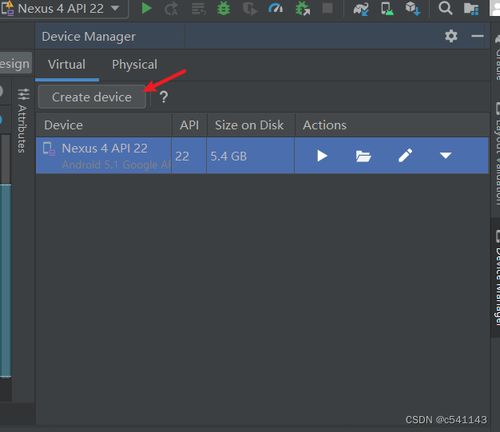Open Device Manager settings gear

tap(451, 36)
